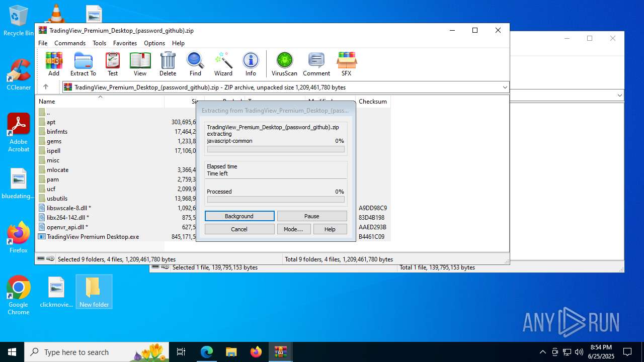Sort by the Checksum column header

[373, 102]
